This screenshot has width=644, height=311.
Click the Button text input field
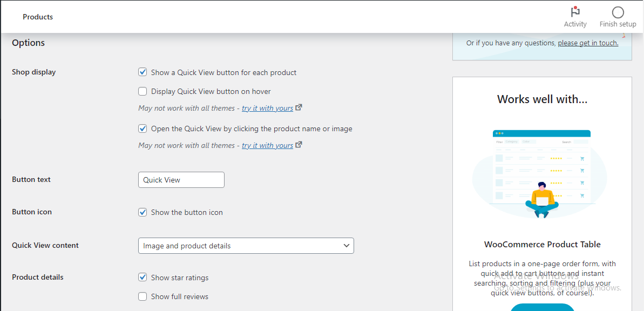pyautogui.click(x=181, y=180)
